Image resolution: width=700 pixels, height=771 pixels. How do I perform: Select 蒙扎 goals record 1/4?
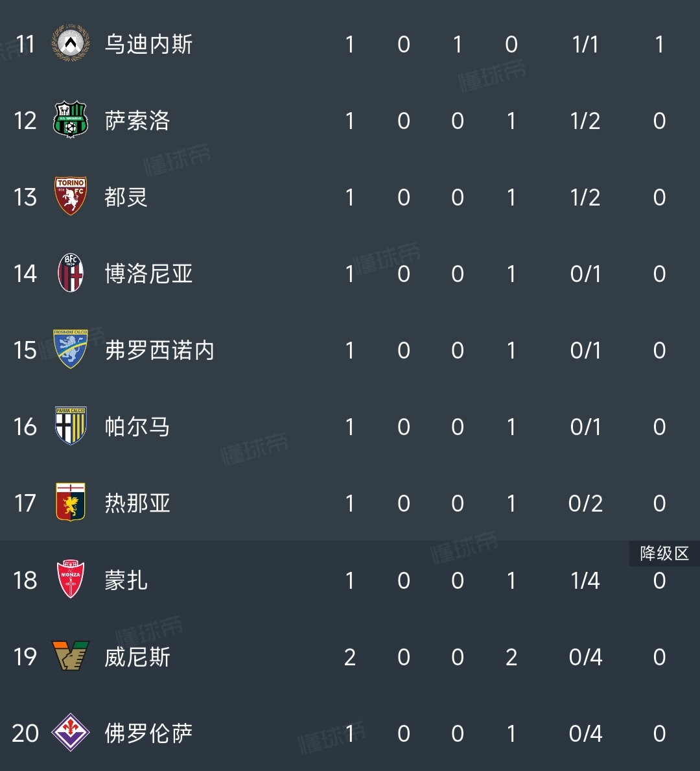[585, 581]
